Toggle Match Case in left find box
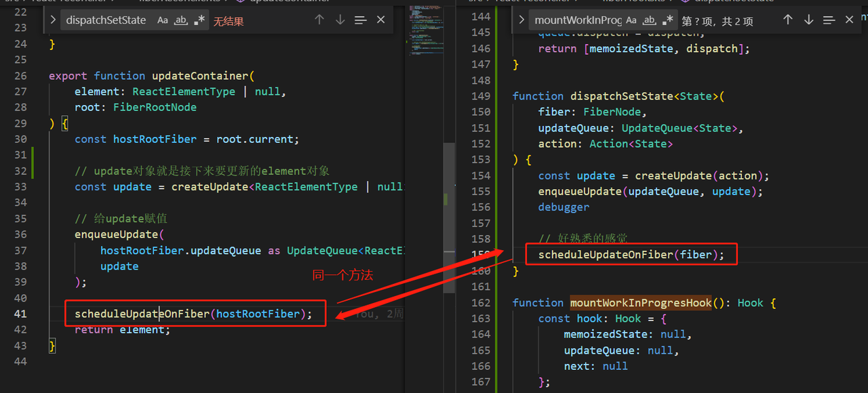The height and width of the screenshot is (393, 868). tap(163, 20)
